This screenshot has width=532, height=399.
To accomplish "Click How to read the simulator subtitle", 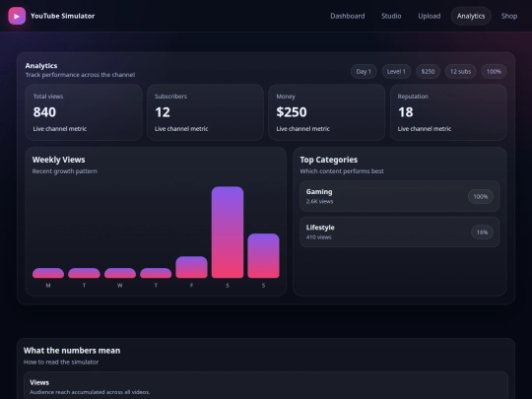I will (x=61, y=362).
